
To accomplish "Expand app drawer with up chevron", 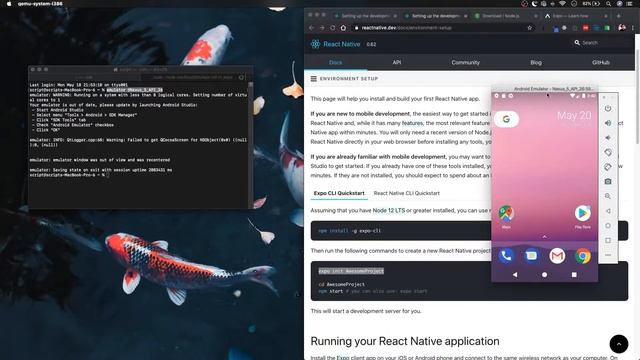I will [544, 237].
